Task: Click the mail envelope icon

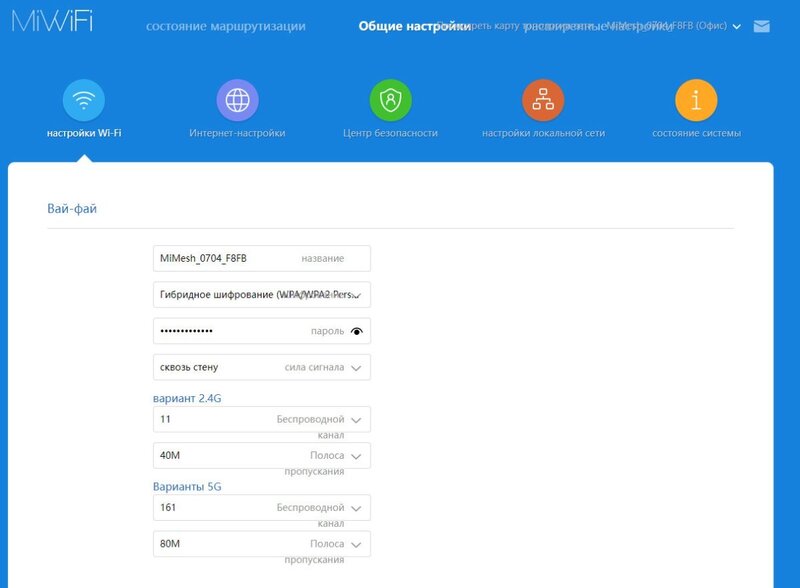Action: coord(762,27)
